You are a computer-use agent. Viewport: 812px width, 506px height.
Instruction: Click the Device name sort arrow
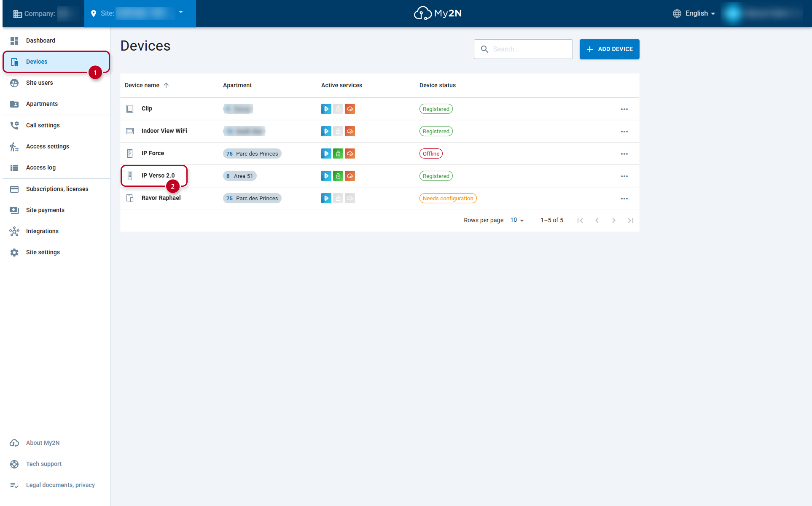pyautogui.click(x=166, y=85)
